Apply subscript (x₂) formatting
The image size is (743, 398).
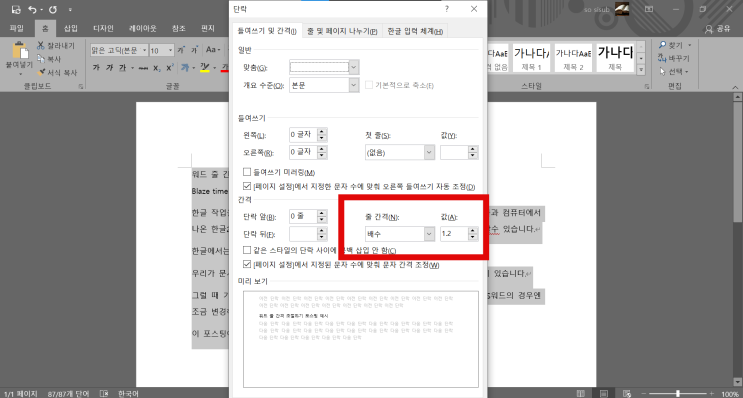point(157,68)
